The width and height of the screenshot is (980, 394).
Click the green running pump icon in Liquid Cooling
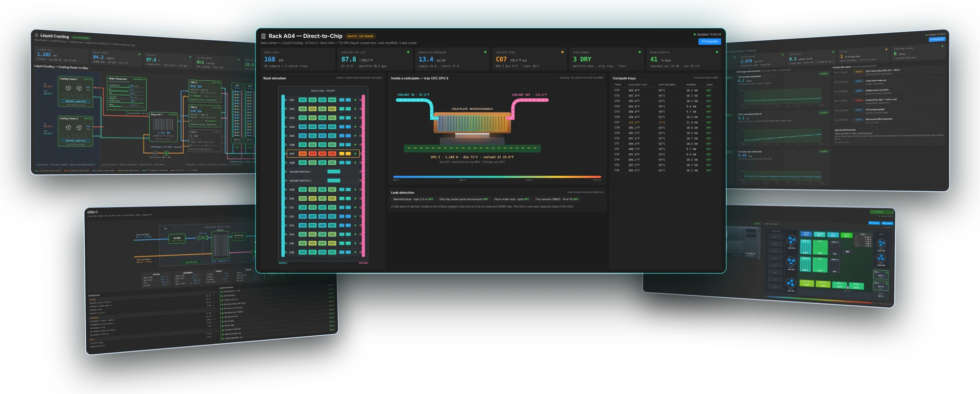coord(167,153)
